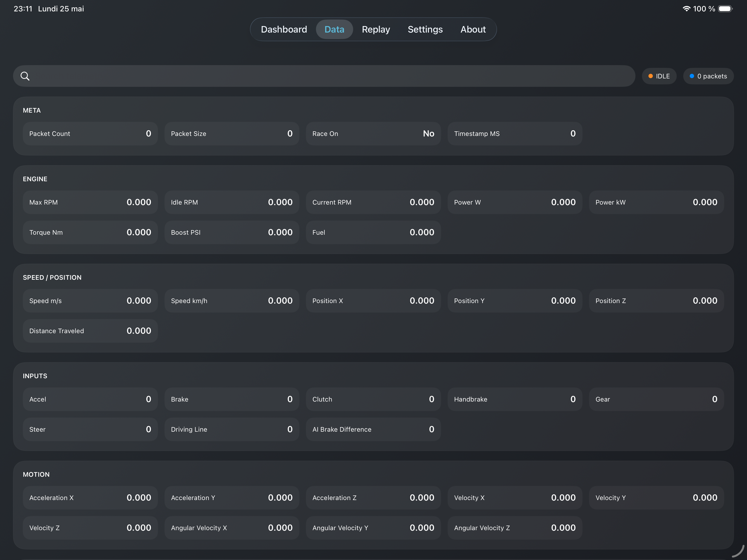Open the About tab

(x=473, y=29)
